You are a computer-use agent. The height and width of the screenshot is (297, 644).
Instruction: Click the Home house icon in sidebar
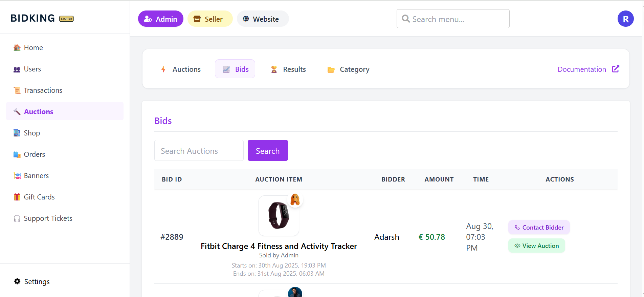17,48
